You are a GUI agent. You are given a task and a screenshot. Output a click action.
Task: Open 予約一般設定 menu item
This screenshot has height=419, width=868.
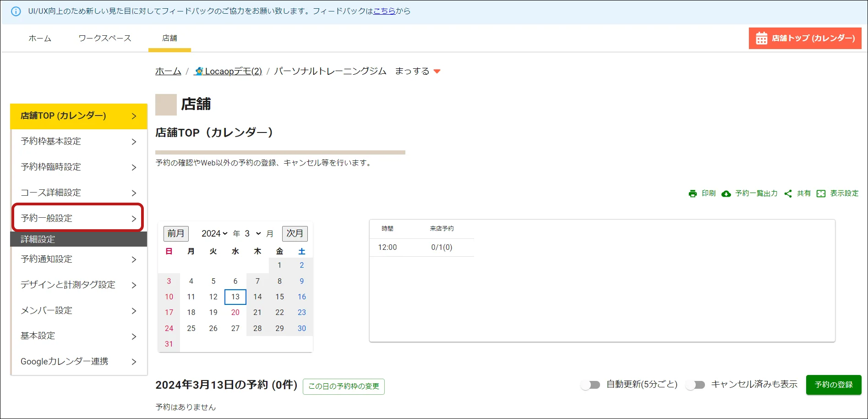pos(79,218)
